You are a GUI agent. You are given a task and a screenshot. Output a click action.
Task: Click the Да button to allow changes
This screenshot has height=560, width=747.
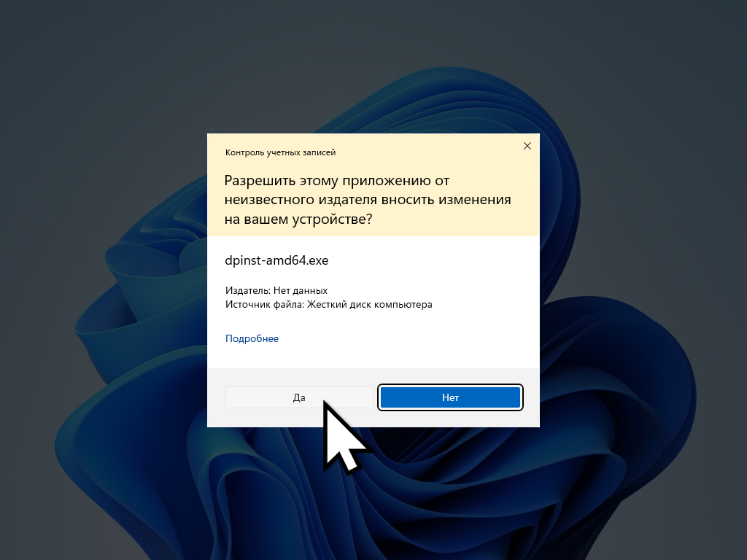(x=298, y=397)
